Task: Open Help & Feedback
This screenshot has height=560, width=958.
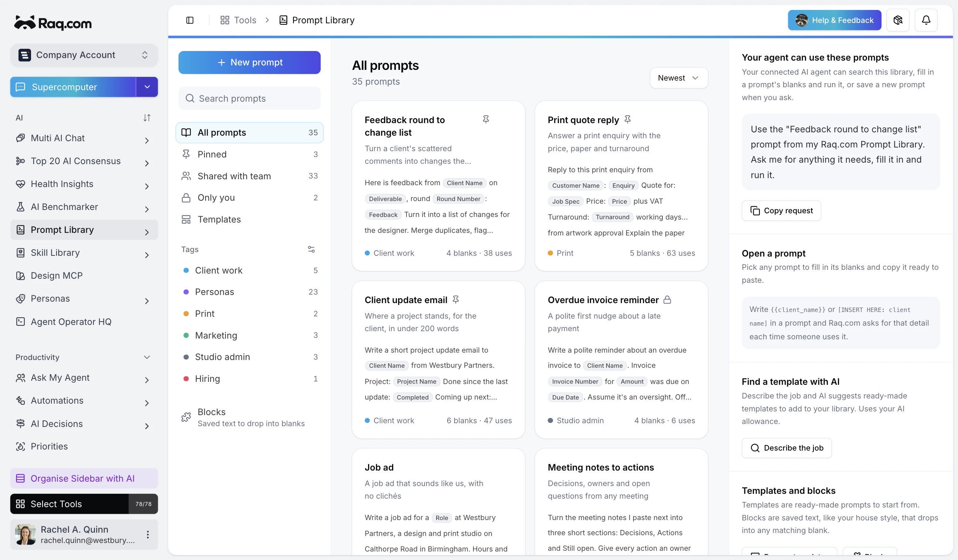Action: 834,20
